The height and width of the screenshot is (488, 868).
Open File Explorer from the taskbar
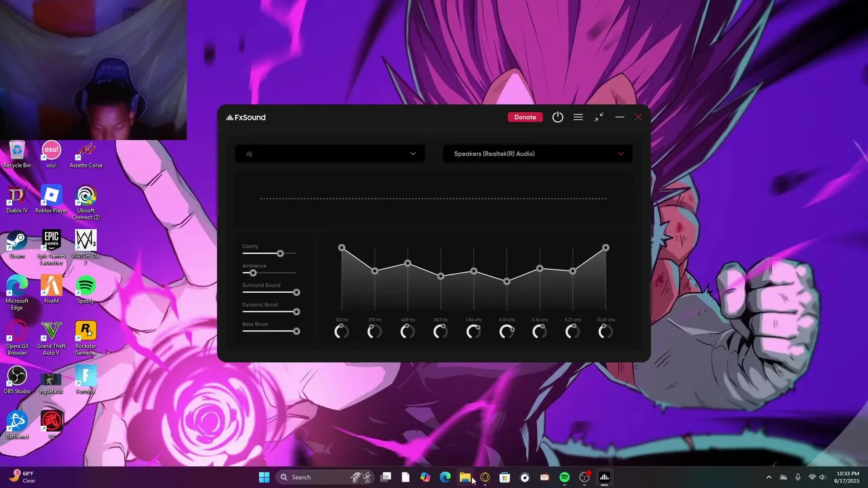pyautogui.click(x=465, y=477)
